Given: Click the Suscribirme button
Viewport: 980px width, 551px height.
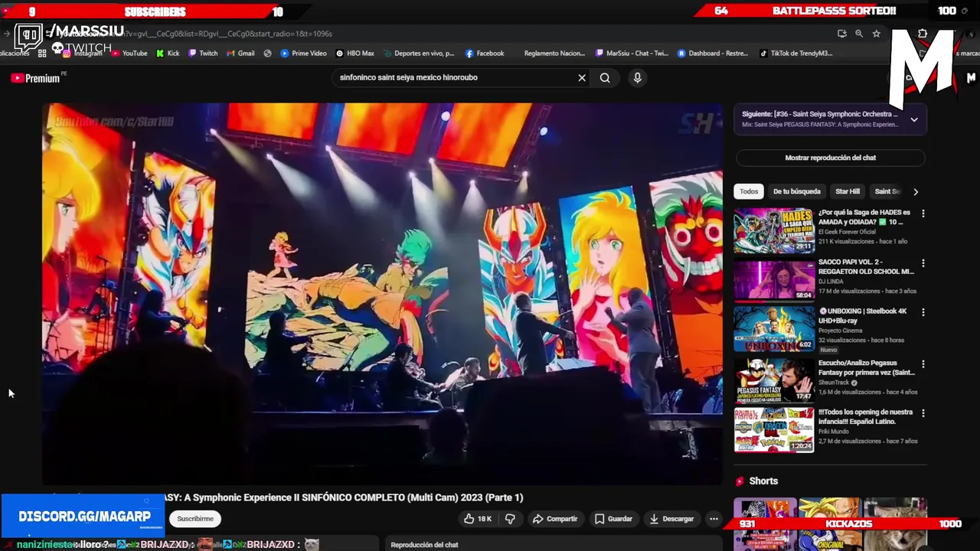Looking at the screenshot, I should click(x=195, y=519).
